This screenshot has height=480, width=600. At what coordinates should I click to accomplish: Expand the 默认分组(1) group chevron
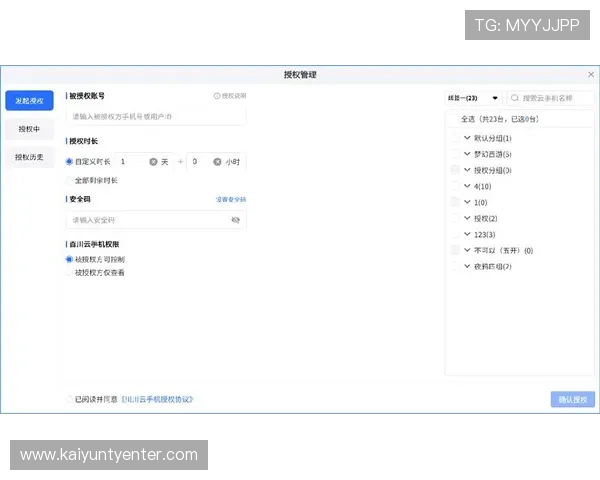[x=467, y=137]
